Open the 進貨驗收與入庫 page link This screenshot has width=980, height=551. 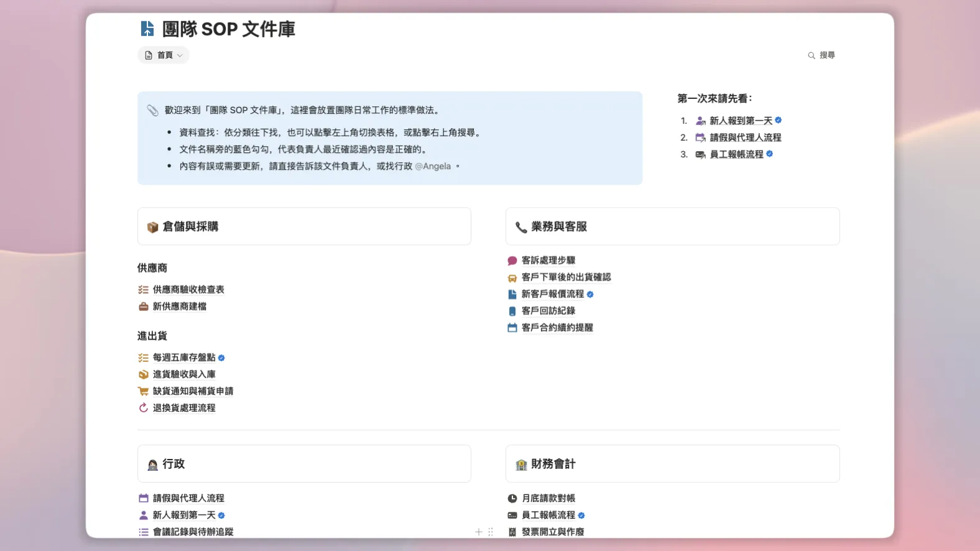[184, 374]
